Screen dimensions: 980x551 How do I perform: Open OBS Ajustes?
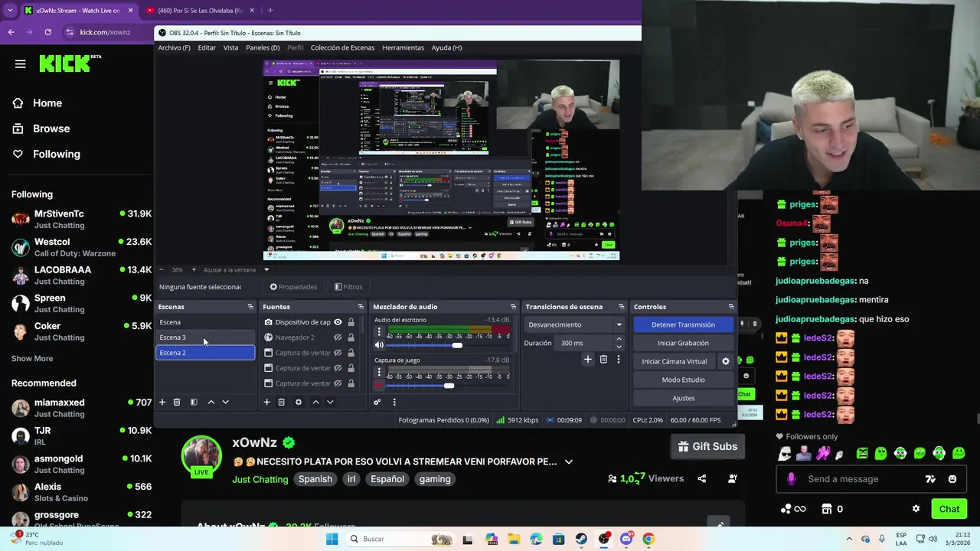(683, 398)
